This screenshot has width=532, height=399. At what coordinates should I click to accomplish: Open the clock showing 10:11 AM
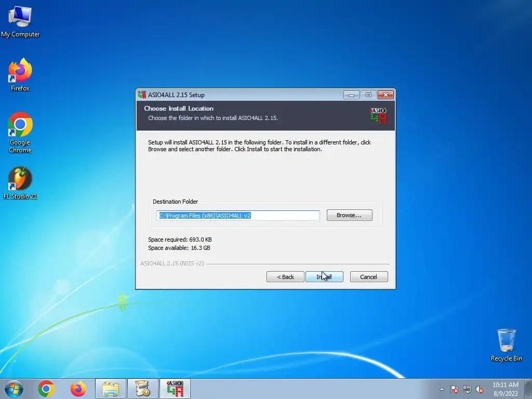pos(505,389)
